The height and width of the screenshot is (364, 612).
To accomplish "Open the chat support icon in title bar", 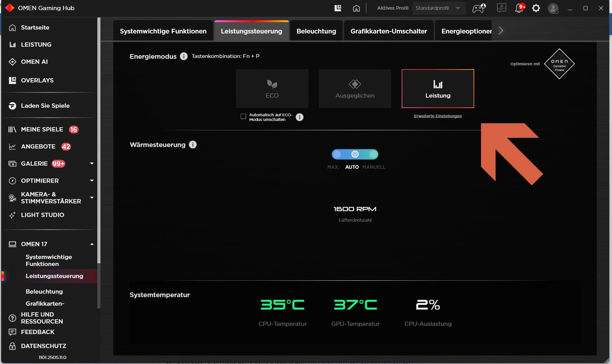I will (x=501, y=8).
